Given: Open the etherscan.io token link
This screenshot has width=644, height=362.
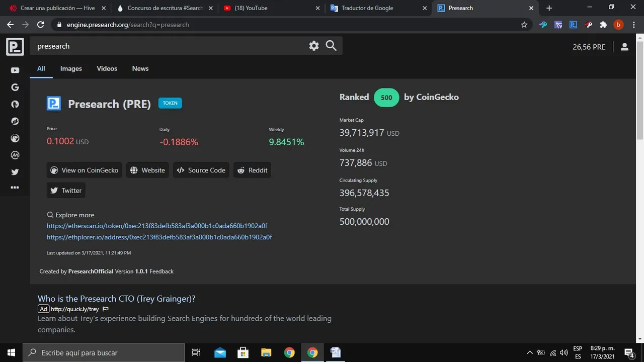Looking at the screenshot, I should pyautogui.click(x=157, y=226).
